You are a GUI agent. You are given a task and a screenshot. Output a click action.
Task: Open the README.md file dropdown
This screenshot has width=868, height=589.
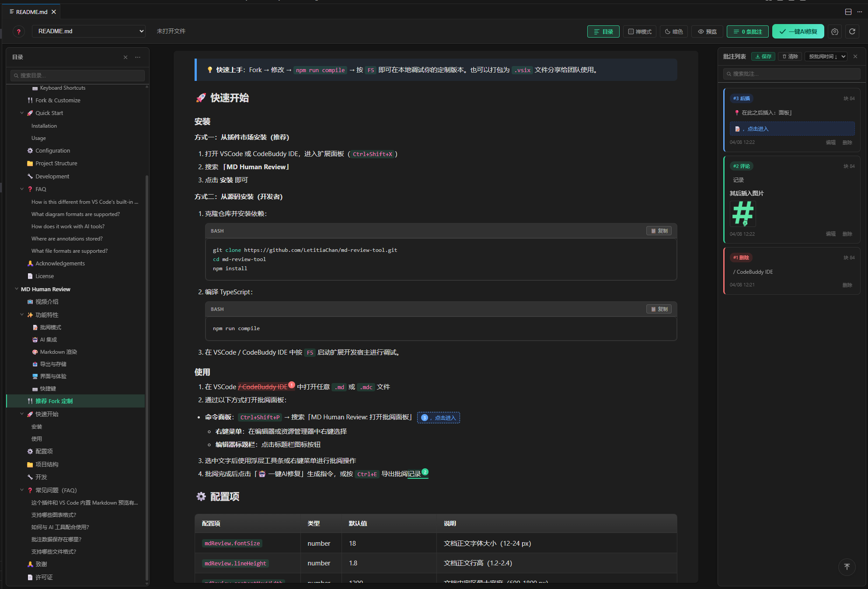[x=89, y=31]
